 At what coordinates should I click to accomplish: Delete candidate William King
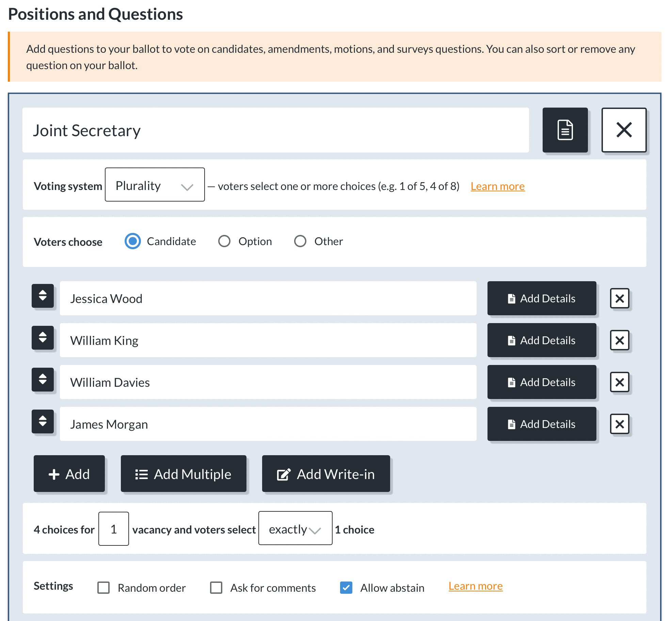tap(620, 340)
